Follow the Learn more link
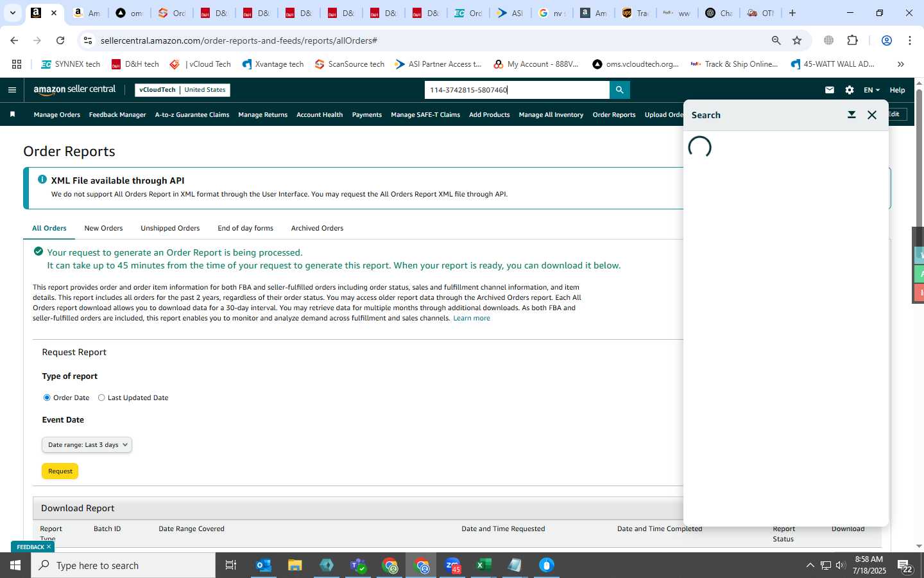The height and width of the screenshot is (578, 924). [x=472, y=318]
